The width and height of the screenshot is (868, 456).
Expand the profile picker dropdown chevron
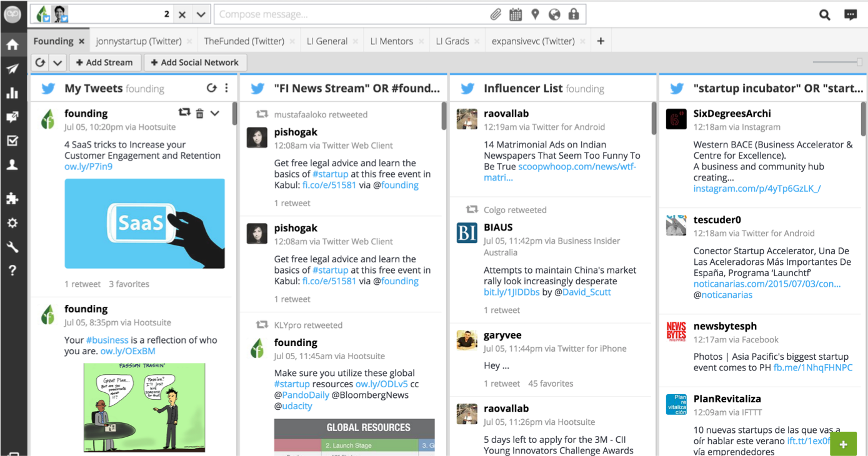pyautogui.click(x=201, y=14)
